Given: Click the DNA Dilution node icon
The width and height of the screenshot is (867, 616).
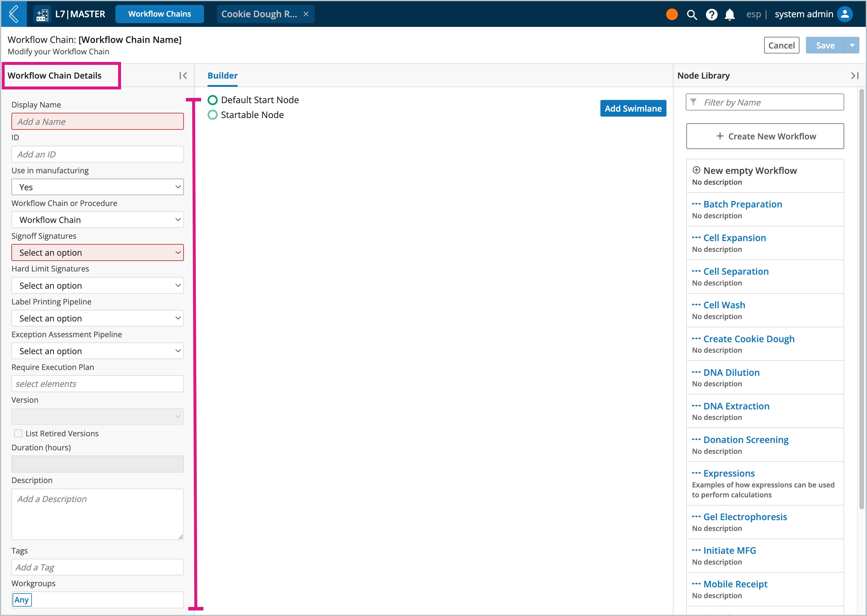Looking at the screenshot, I should [x=696, y=373].
